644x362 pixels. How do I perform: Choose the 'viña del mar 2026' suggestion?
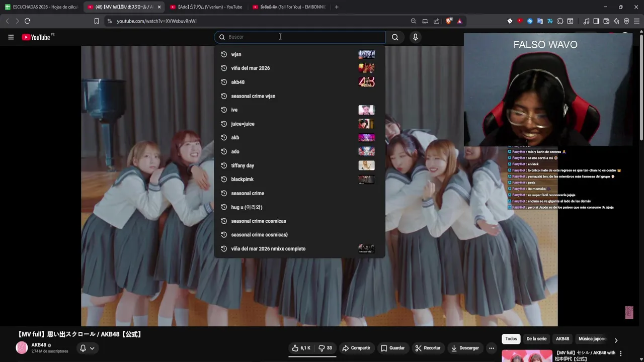(x=299, y=68)
